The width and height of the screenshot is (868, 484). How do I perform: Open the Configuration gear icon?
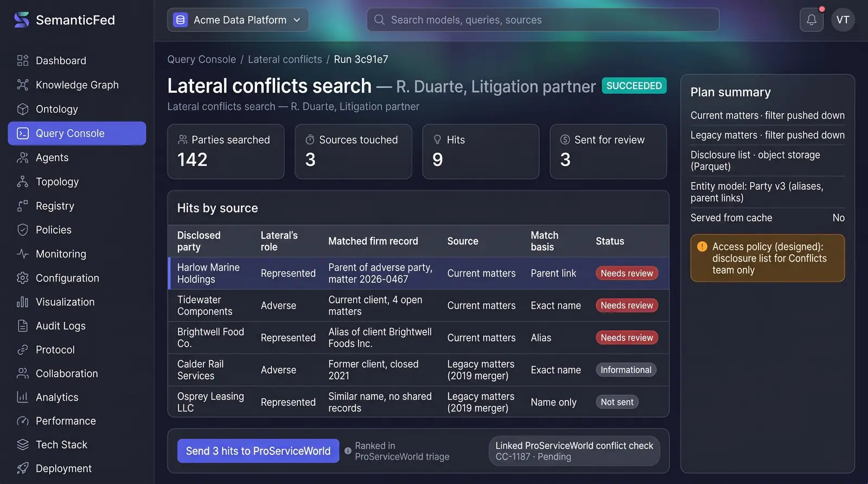tap(23, 278)
